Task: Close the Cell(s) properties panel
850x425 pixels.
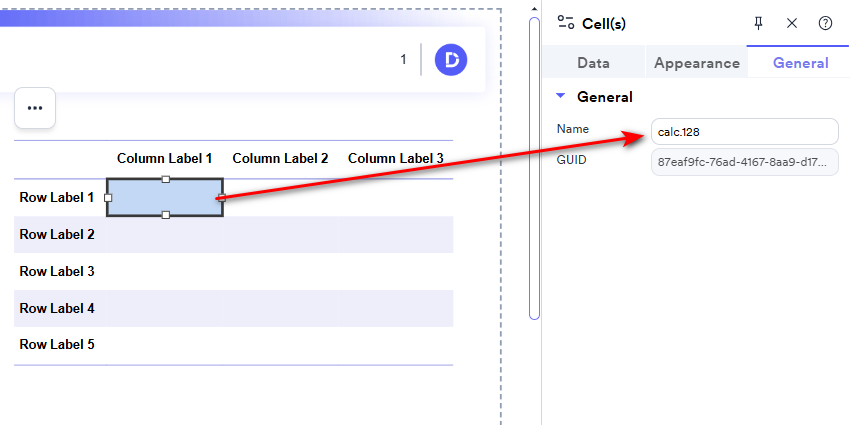Action: (792, 23)
